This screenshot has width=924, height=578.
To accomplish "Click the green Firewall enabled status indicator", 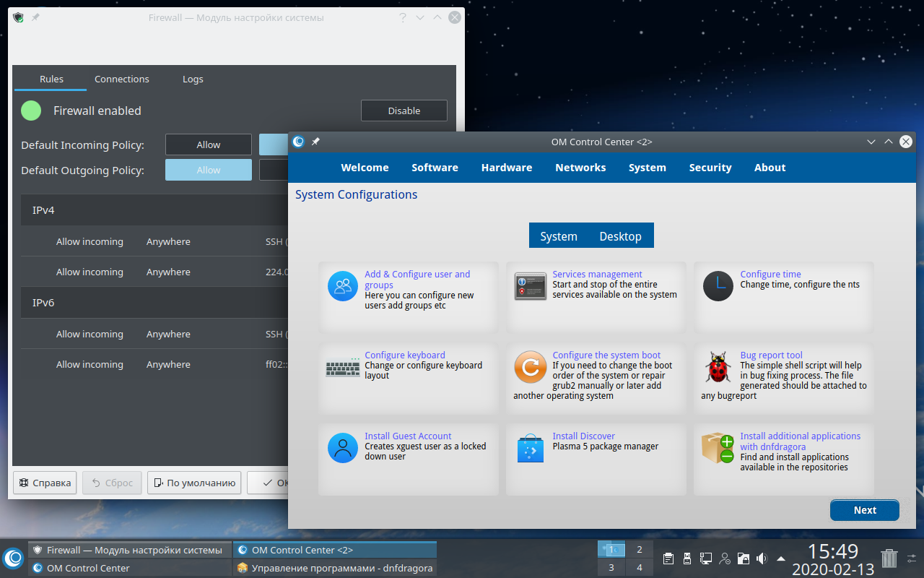I will (31, 111).
